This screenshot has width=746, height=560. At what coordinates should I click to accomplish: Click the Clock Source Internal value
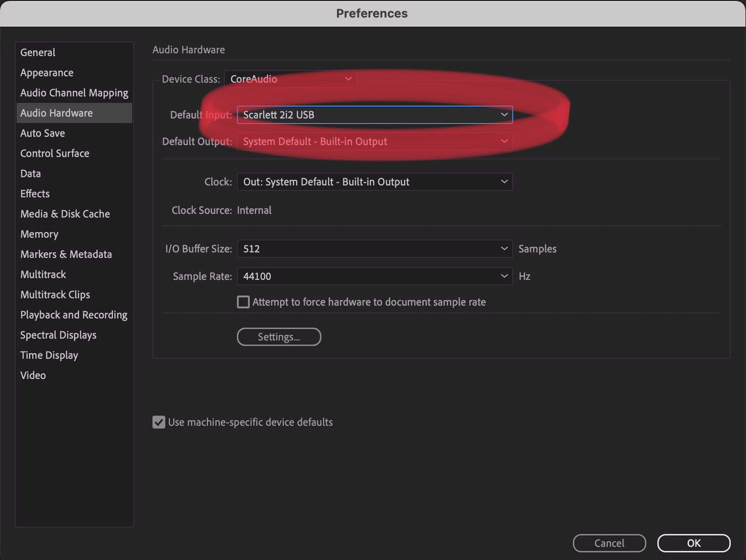(x=254, y=210)
